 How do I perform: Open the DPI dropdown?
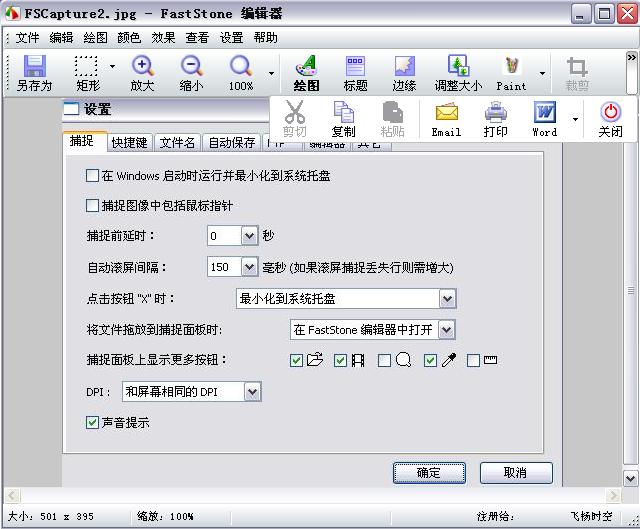[x=253, y=392]
